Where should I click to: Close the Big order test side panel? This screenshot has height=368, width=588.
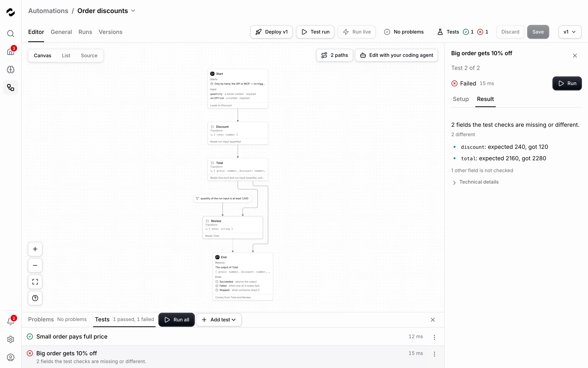pos(575,56)
